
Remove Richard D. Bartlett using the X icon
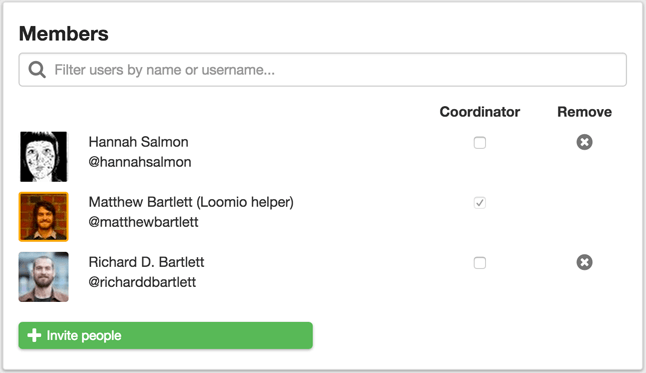[584, 262]
